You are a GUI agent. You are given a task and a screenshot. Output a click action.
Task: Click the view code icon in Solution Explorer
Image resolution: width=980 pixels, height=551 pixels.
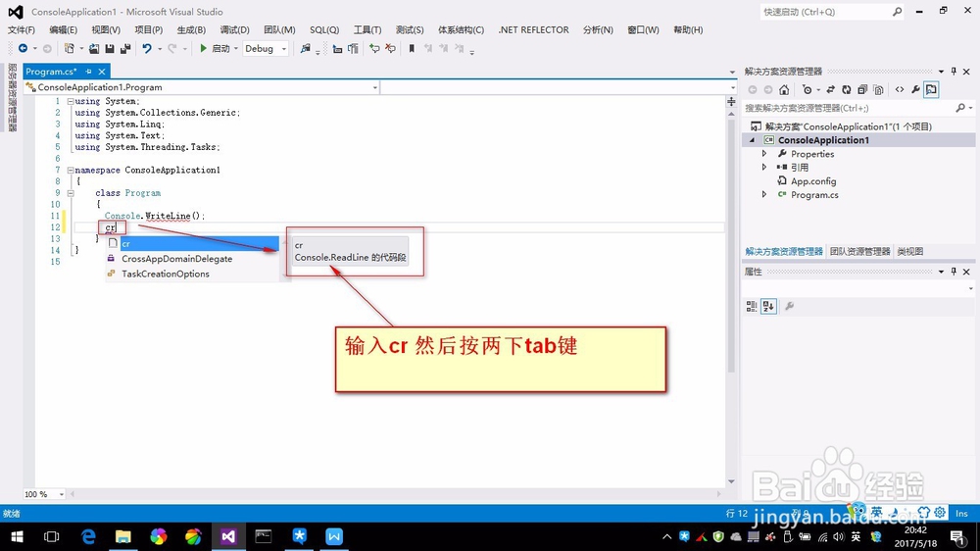[900, 89]
